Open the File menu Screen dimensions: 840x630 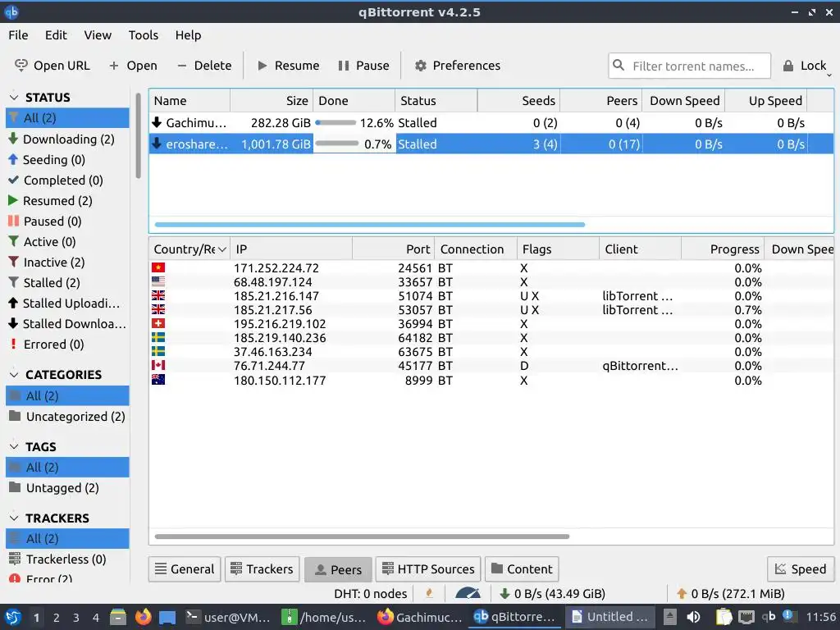[x=18, y=35]
